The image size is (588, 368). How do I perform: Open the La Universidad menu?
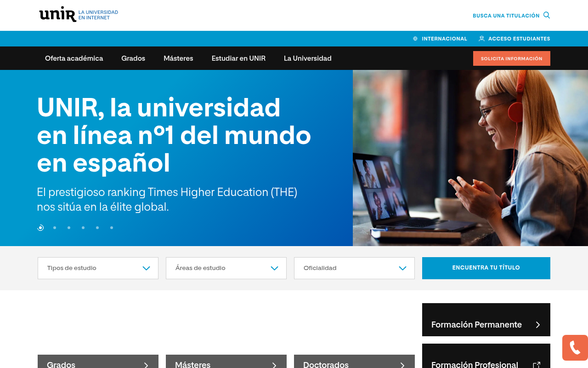(x=308, y=58)
